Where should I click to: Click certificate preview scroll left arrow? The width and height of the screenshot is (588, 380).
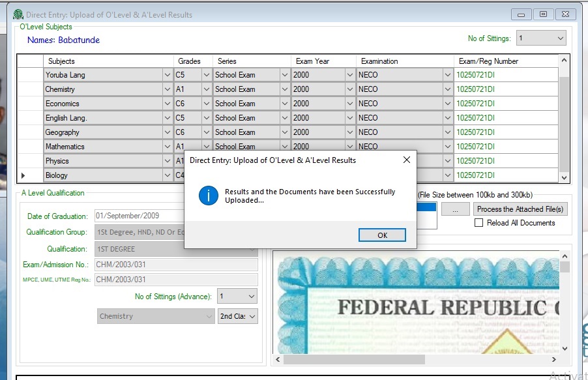(x=278, y=359)
